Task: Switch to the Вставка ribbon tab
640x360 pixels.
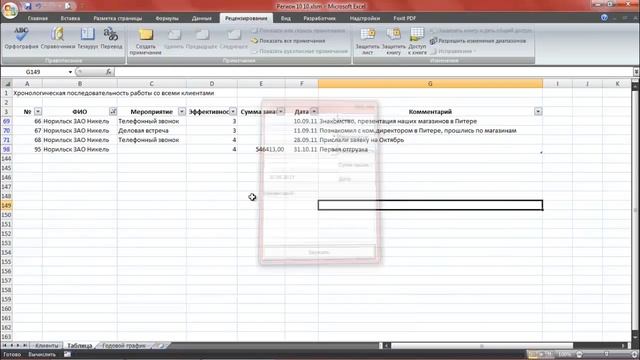Action: [70, 18]
